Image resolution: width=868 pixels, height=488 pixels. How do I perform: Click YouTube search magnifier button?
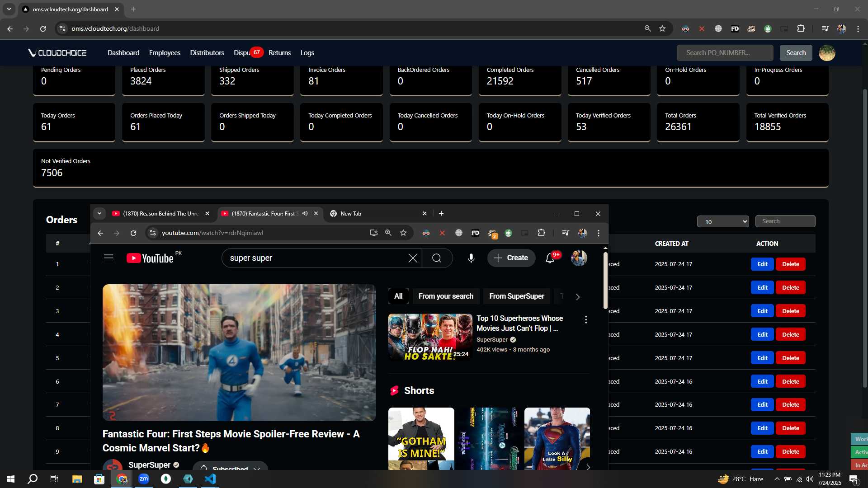pyautogui.click(x=437, y=258)
